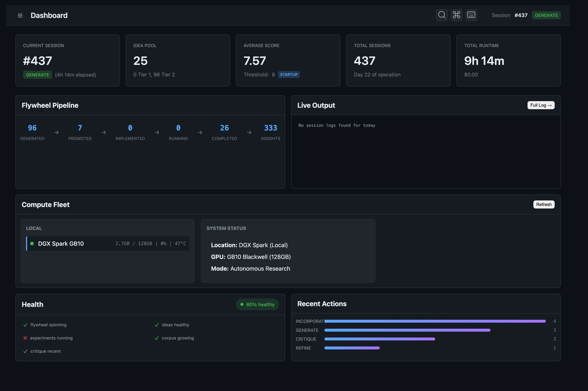Click the green DGX Spark status dot
This screenshot has width=588, height=391.
tap(32, 244)
